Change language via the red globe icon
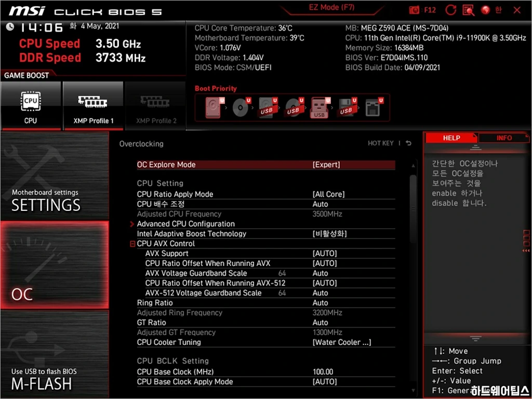 pos(486,10)
